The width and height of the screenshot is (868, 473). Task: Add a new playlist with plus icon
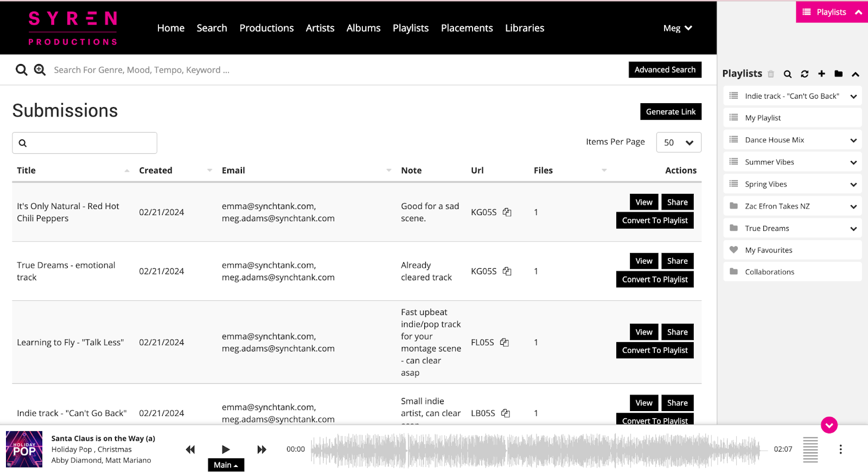(821, 74)
